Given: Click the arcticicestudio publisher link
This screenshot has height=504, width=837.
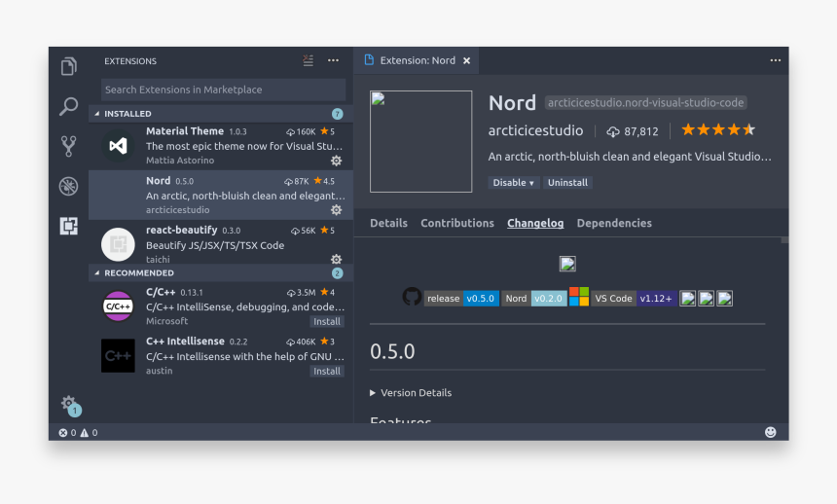Looking at the screenshot, I should coord(535,130).
